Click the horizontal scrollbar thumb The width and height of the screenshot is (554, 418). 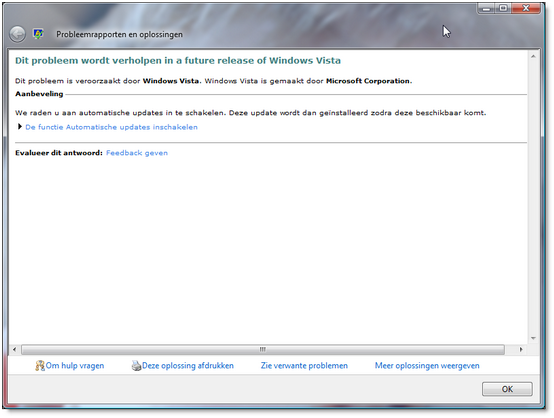pyautogui.click(x=263, y=349)
